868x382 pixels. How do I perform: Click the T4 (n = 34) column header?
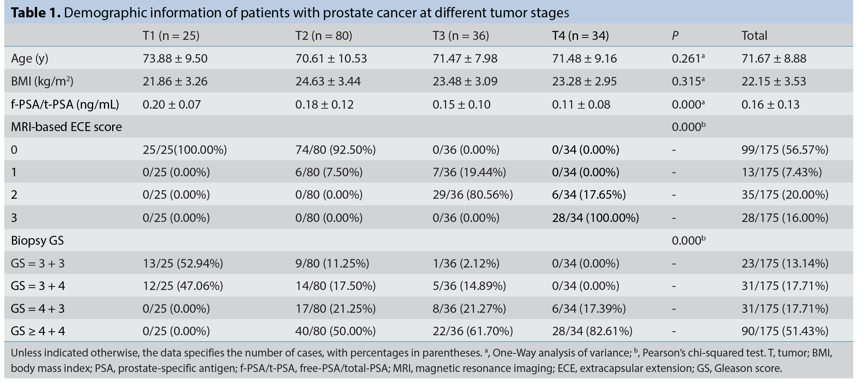580,36
